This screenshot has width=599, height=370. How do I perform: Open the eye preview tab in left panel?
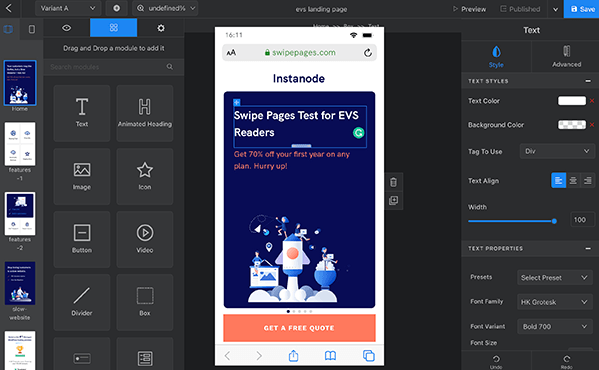(66, 28)
